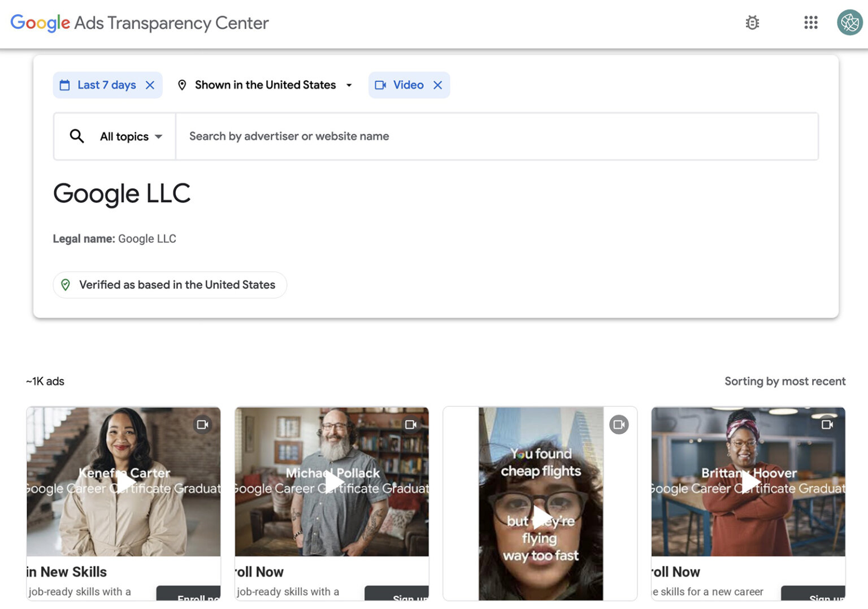This screenshot has height=609, width=868.
Task: Toggle the video indicator on Brittany Hoover's ad
Action: pyautogui.click(x=827, y=424)
